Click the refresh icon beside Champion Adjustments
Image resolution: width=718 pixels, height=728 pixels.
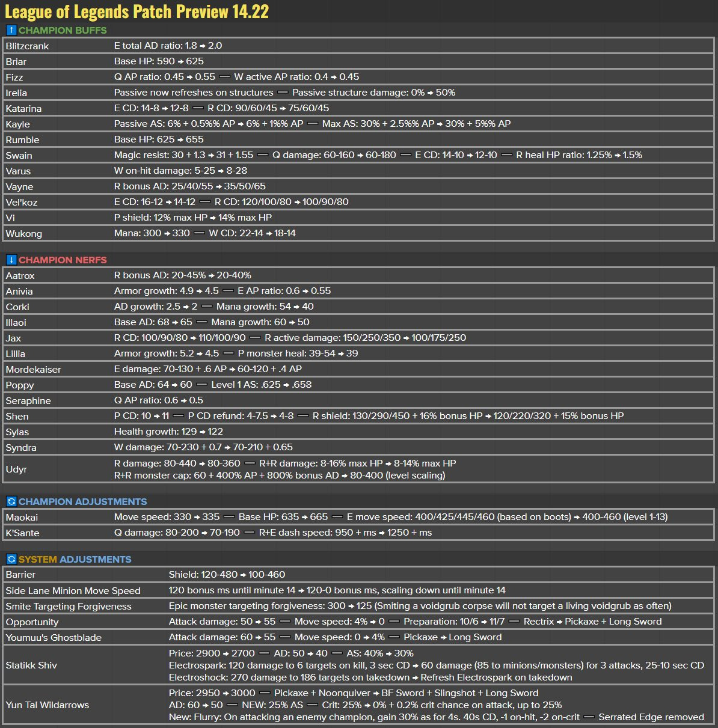pos(11,501)
